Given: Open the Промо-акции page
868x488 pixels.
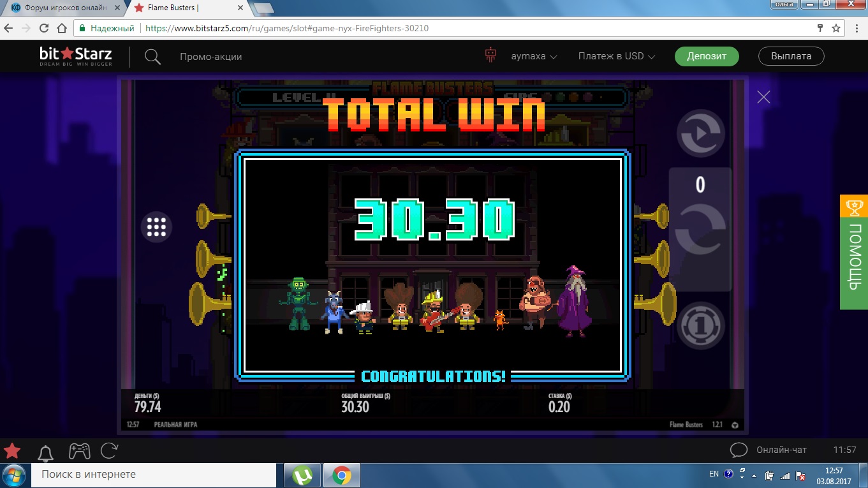Looking at the screenshot, I should point(210,56).
